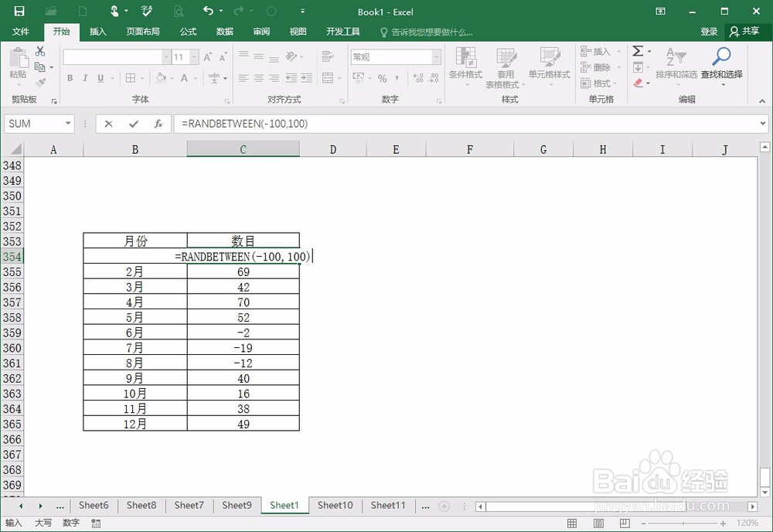Open the touch/mouse mode icon

click(114, 11)
